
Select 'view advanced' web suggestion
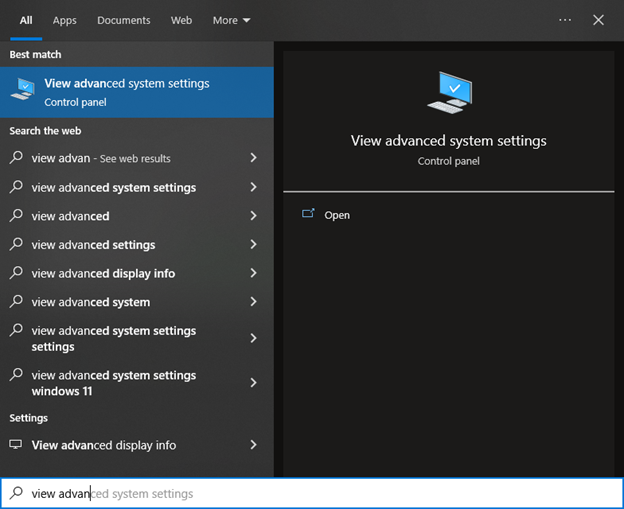pyautogui.click(x=137, y=216)
